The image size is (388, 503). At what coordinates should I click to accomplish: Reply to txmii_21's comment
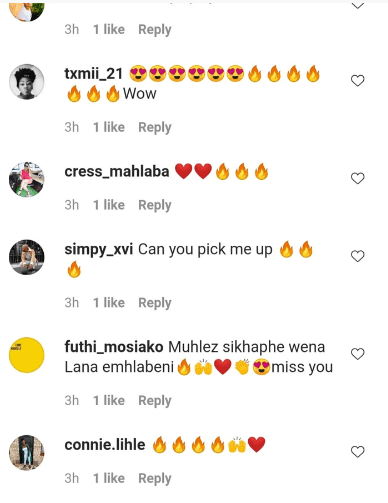(155, 127)
